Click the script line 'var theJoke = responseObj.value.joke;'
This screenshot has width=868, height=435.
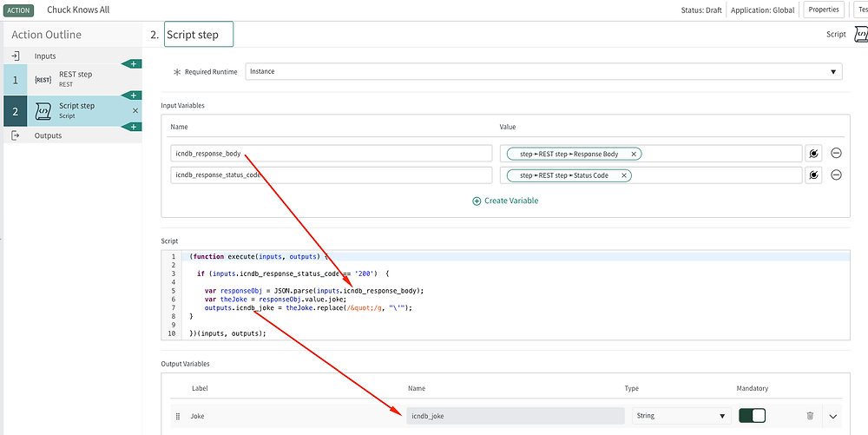coord(275,300)
